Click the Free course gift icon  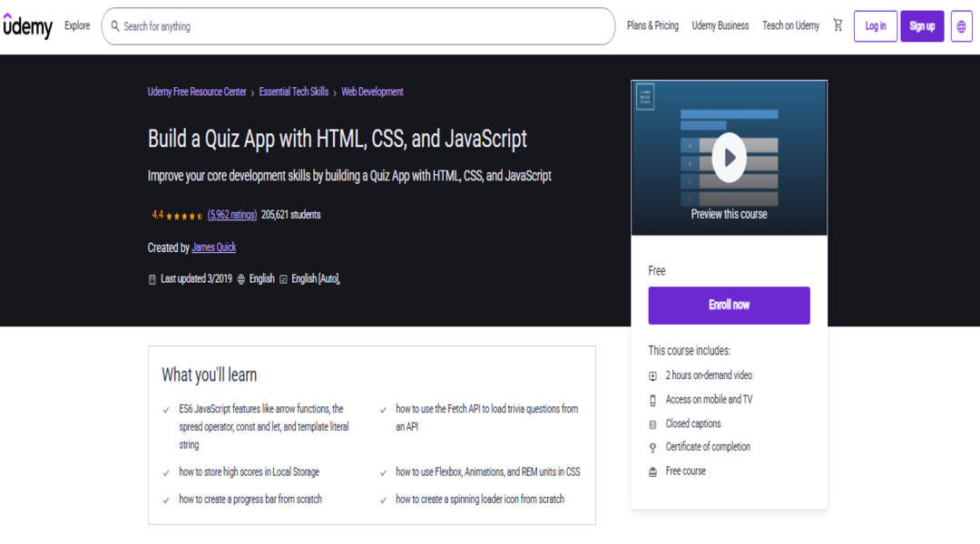[x=652, y=472]
